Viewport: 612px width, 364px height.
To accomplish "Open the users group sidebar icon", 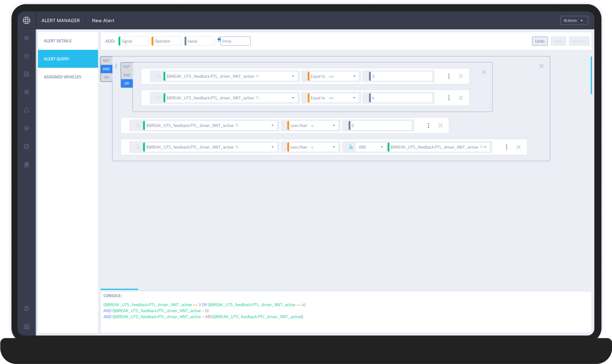I will (x=27, y=165).
